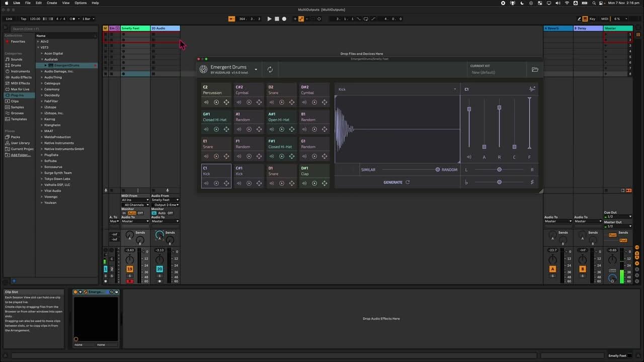
Task: Click the move icon on the F1 Random pad
Action: (259, 156)
